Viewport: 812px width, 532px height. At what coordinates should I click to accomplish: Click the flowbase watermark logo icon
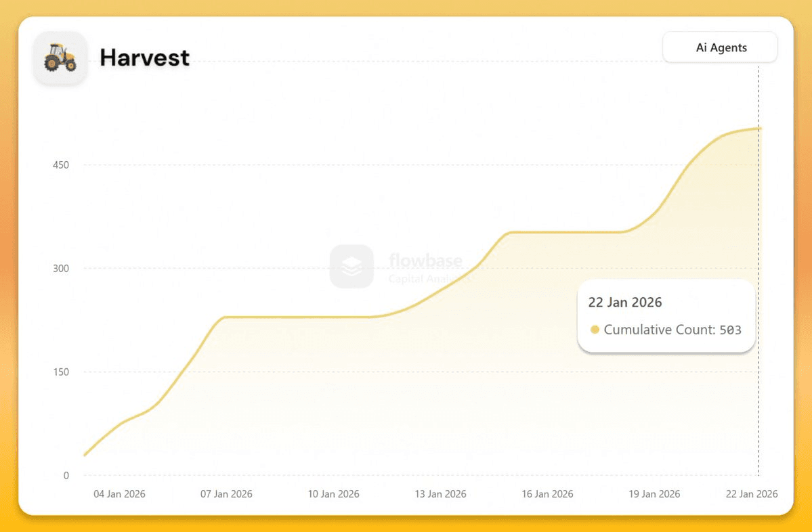(351, 267)
